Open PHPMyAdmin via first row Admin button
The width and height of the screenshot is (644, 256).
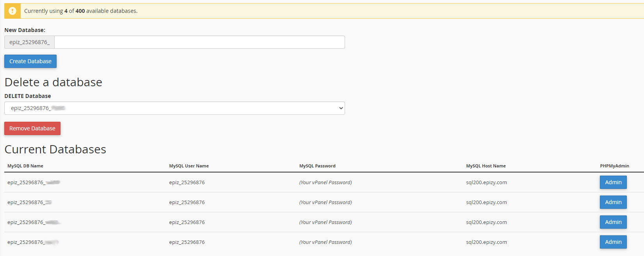pos(613,182)
